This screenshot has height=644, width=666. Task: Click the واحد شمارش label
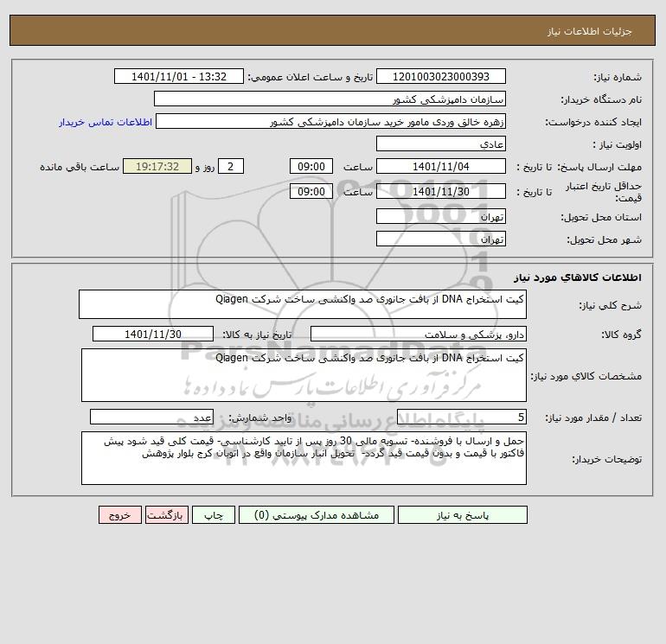point(260,418)
